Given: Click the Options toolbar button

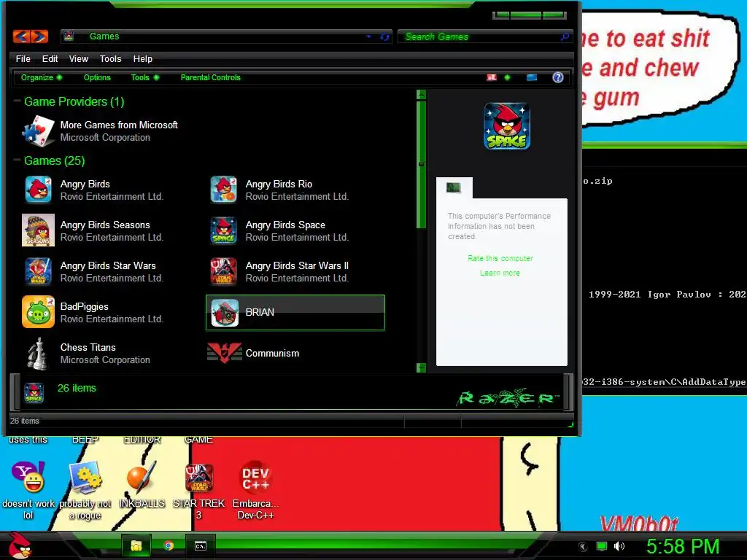Looking at the screenshot, I should click(x=97, y=77).
